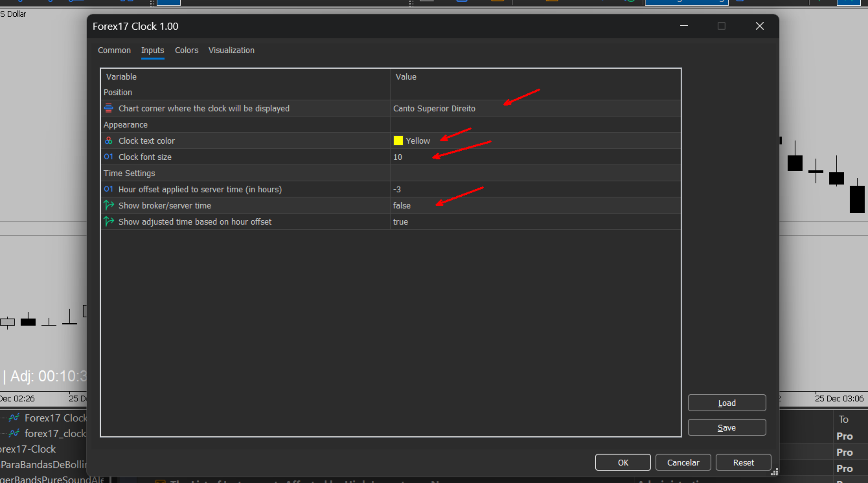Image resolution: width=868 pixels, height=483 pixels.
Task: Select the value Canto Superior Direito
Action: click(x=434, y=108)
